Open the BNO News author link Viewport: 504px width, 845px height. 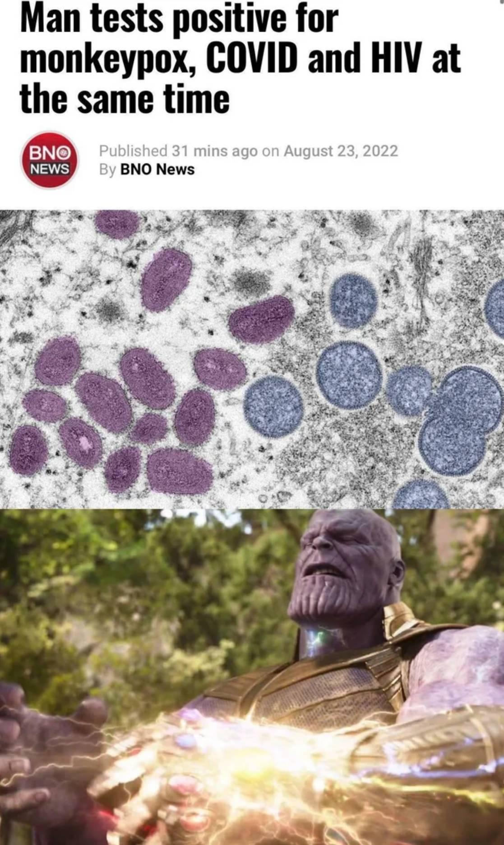[157, 170]
